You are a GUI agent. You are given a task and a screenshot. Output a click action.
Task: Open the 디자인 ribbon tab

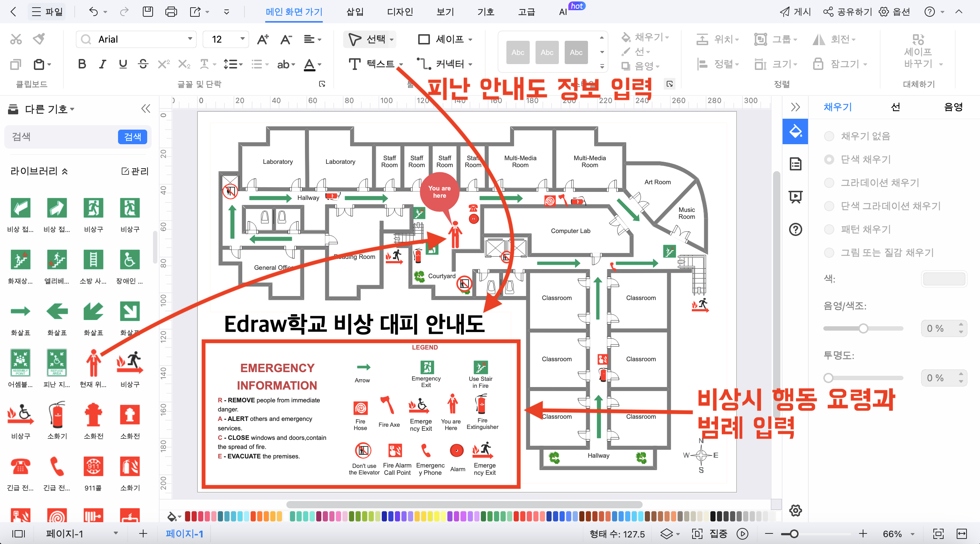click(400, 12)
